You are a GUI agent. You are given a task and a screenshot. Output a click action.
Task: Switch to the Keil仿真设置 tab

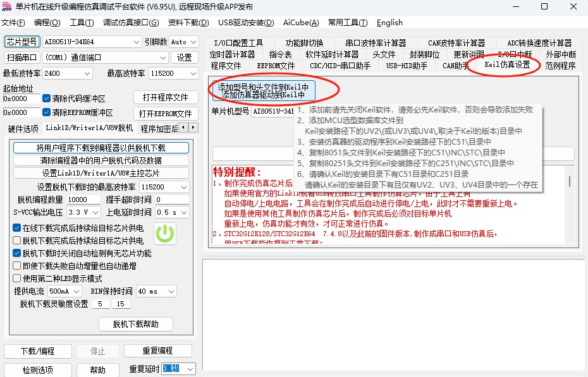pos(507,65)
